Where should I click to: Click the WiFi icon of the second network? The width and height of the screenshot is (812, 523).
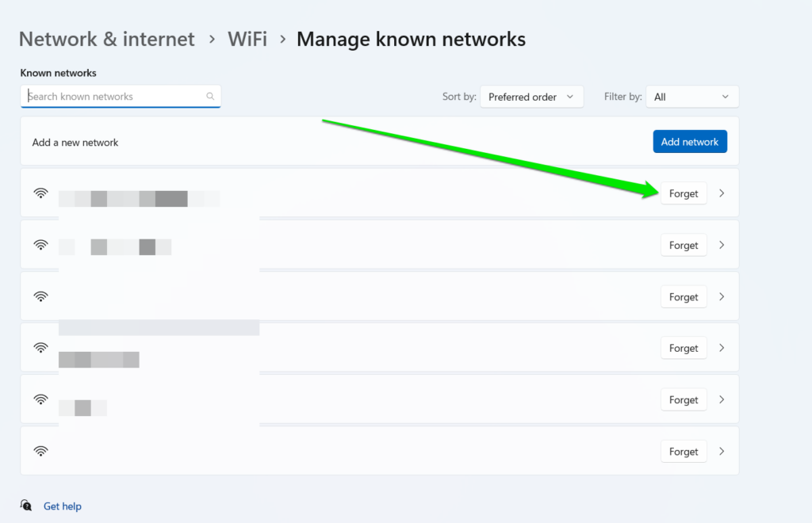point(41,245)
